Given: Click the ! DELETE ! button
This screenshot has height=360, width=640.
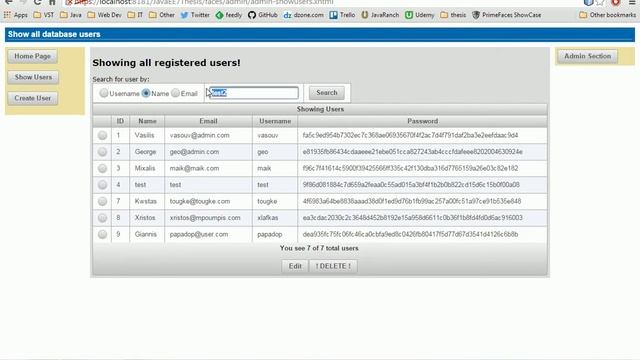Looking at the screenshot, I should tap(333, 266).
